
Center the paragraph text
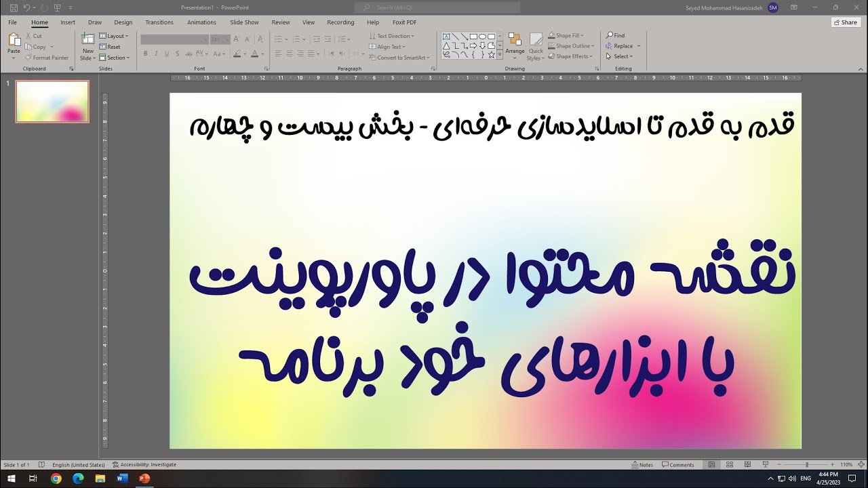tap(289, 54)
